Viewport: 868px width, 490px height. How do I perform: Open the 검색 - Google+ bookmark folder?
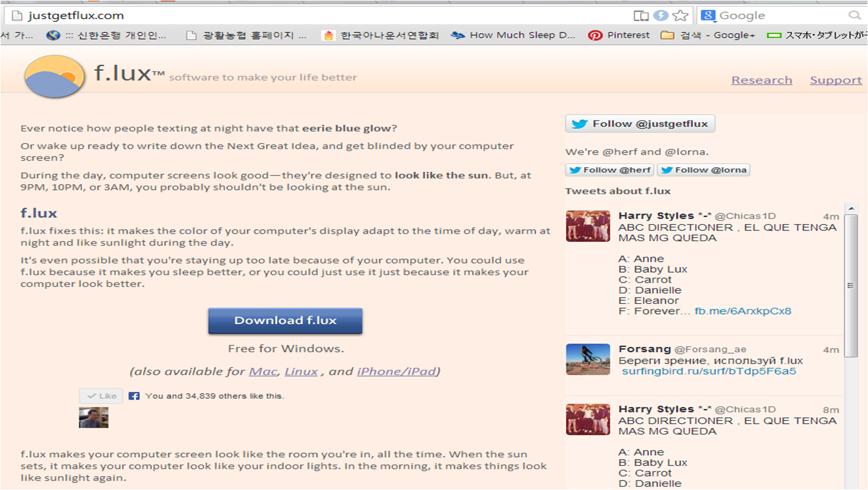click(x=708, y=35)
